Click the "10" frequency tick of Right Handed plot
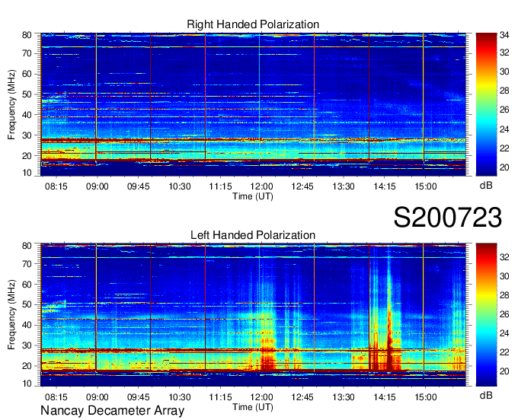The height and width of the screenshot is (420, 518). [x=27, y=173]
